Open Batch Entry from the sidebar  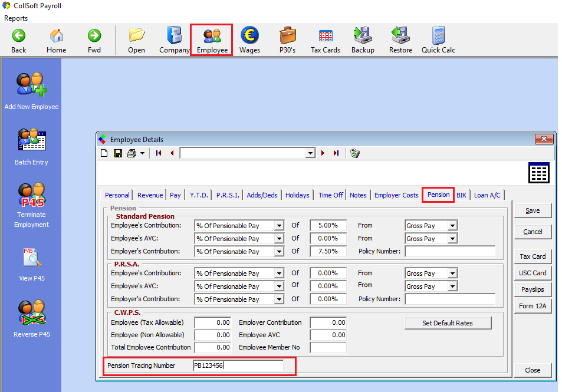[31, 147]
